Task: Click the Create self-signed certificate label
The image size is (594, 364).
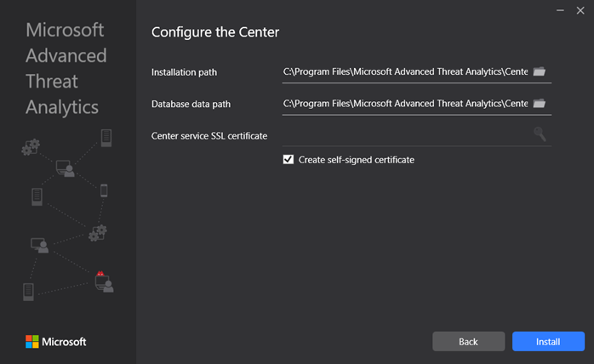Action: pyautogui.click(x=357, y=160)
